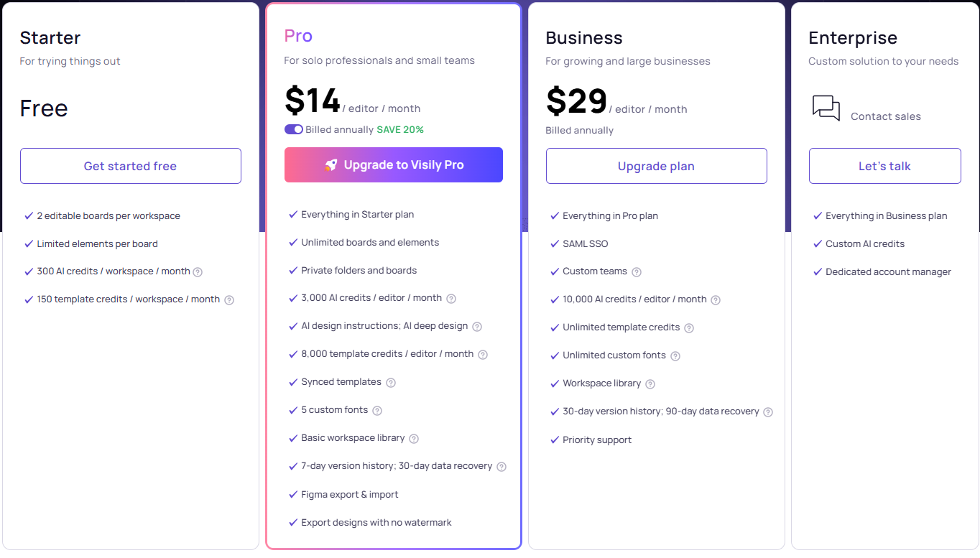Open tooltip for AI design instructions feature
Image resolution: width=980 pixels, height=558 pixels.
click(x=477, y=326)
